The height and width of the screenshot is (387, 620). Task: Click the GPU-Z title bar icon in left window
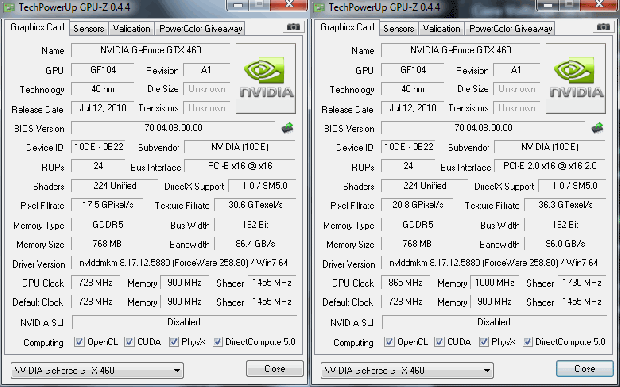[9, 7]
